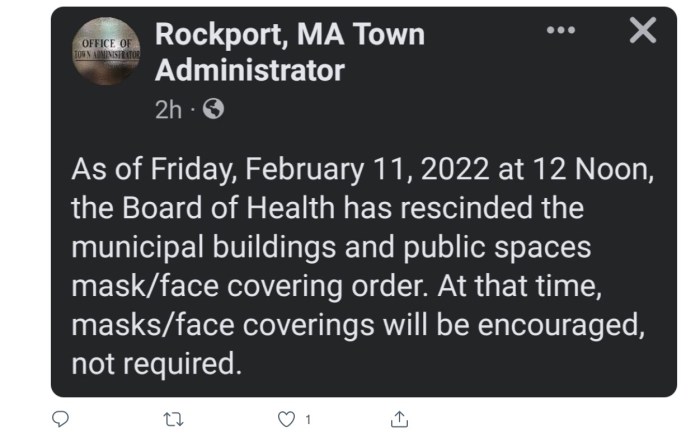Viewport: 700px width, 442px height.
Task: View the like count showing 1
Action: tap(308, 418)
